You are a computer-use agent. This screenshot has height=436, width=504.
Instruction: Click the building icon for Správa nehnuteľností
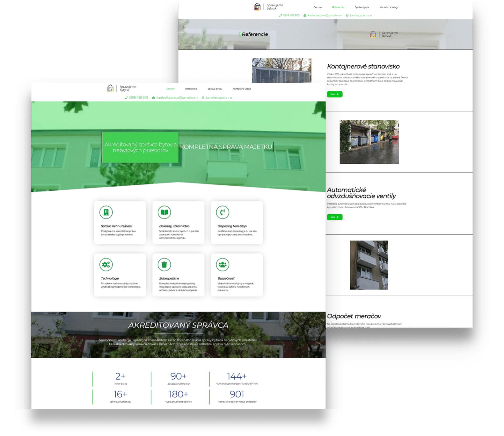tap(106, 212)
